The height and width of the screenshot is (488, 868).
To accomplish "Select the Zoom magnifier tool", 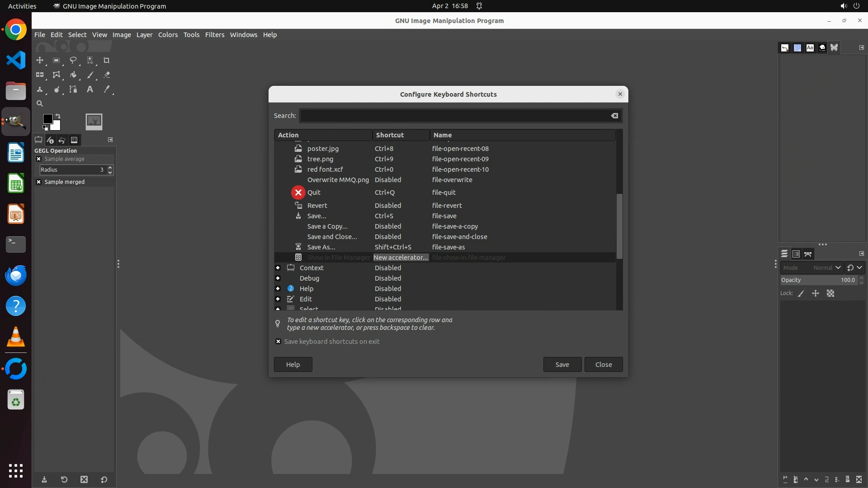I will [x=40, y=103].
